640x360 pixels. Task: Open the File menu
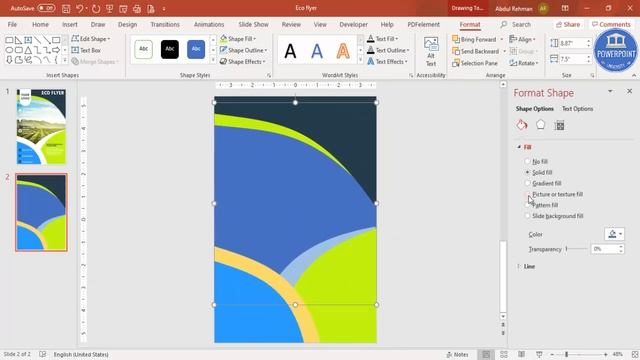[12, 24]
